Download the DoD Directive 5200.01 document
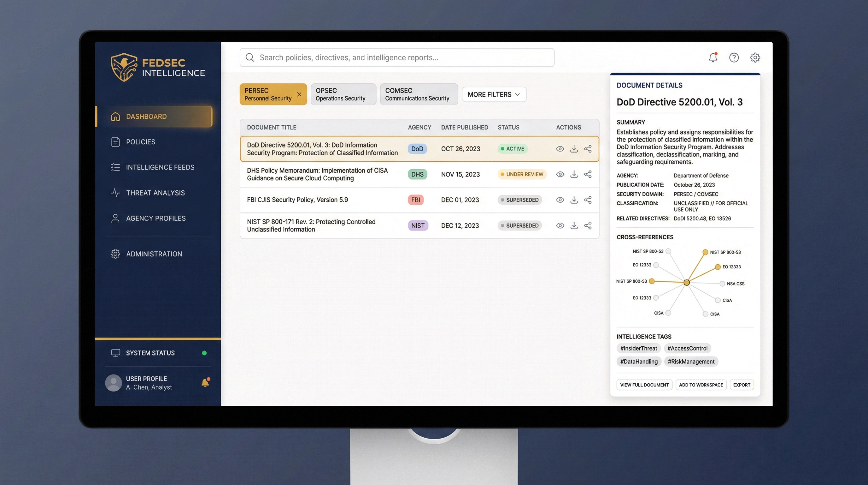 [574, 148]
